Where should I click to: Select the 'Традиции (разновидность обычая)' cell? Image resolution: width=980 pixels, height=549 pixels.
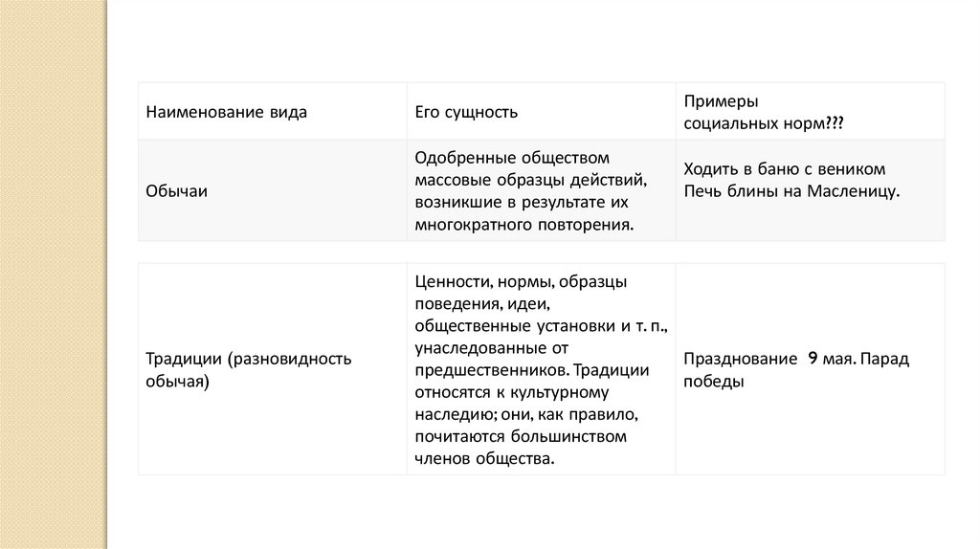pyautogui.click(x=248, y=369)
